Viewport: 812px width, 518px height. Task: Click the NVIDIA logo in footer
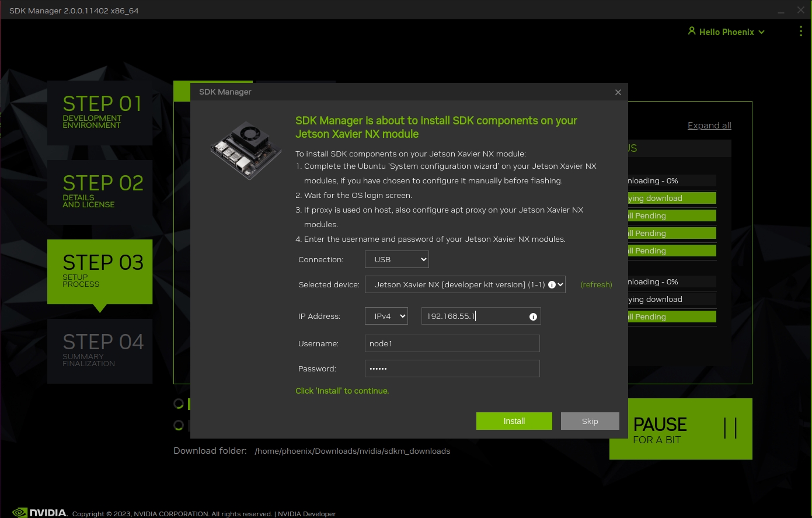click(40, 512)
